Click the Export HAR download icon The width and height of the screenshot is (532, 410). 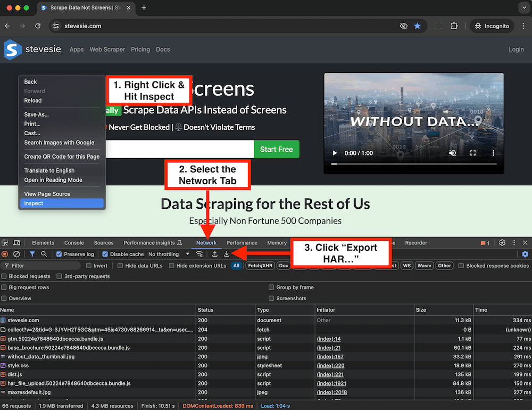click(227, 254)
